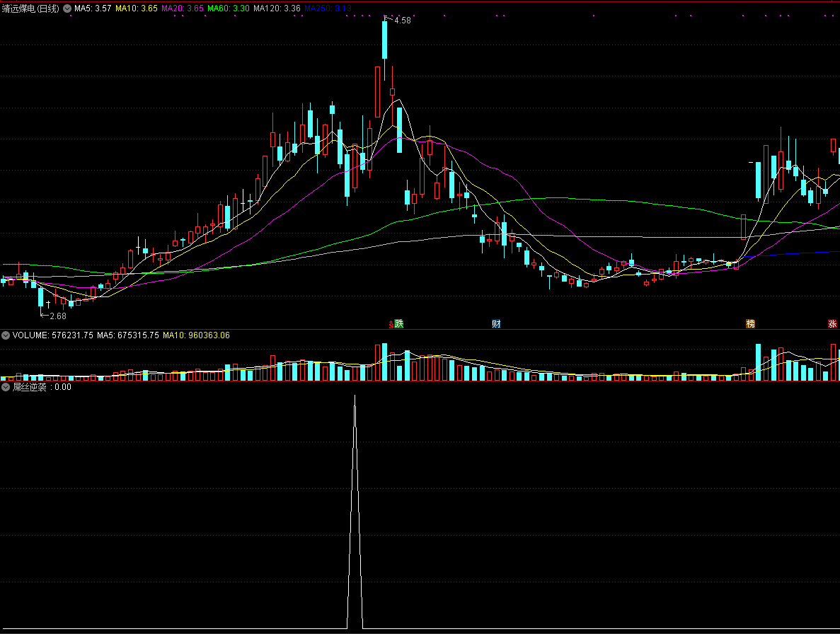The height and width of the screenshot is (634, 840).
Task: Click the 屌丝逆袭 : 0.00 indicator label
Action: pos(42,386)
